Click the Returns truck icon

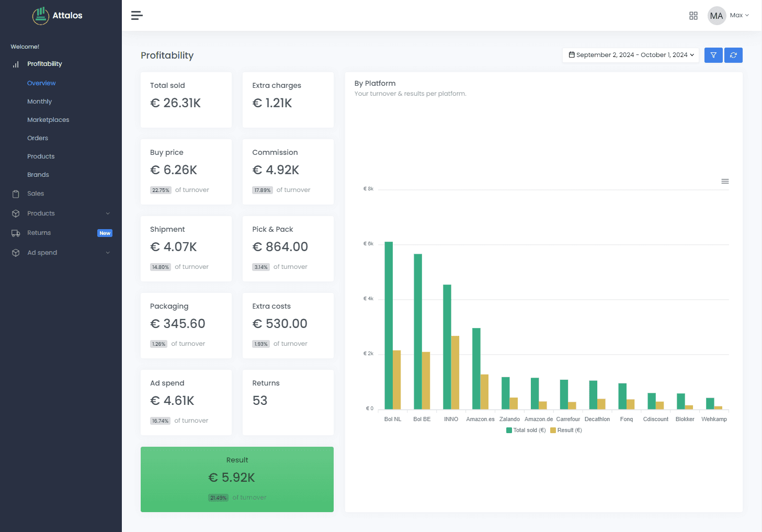16,233
